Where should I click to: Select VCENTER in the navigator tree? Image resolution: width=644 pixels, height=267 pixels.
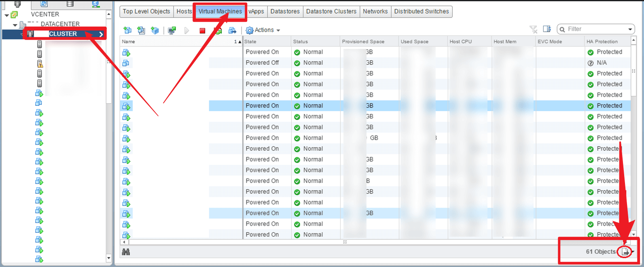[45, 14]
